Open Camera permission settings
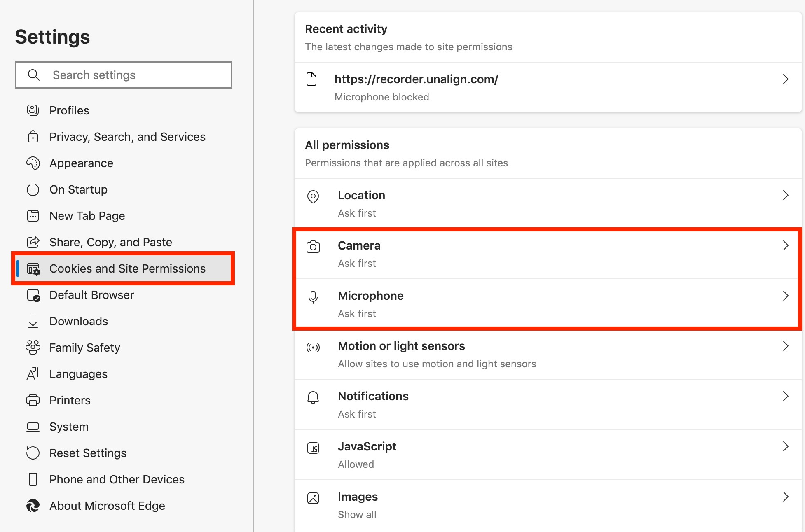Viewport: 805px width, 532px height. 548,254
